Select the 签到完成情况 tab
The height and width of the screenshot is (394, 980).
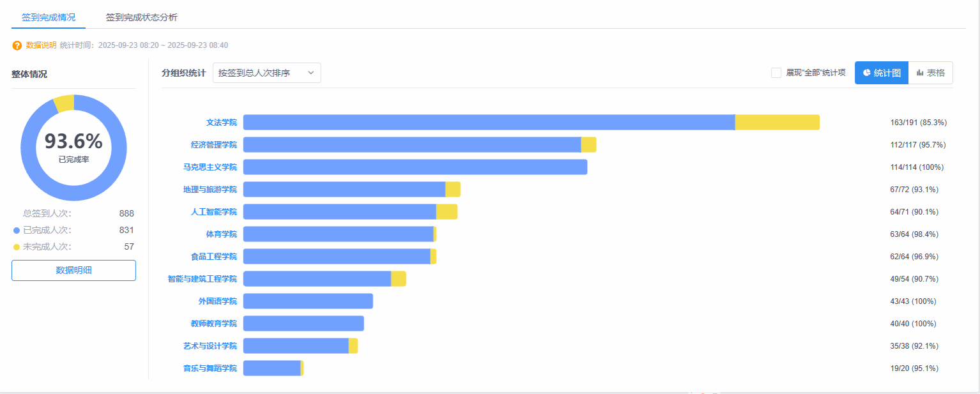click(x=49, y=17)
